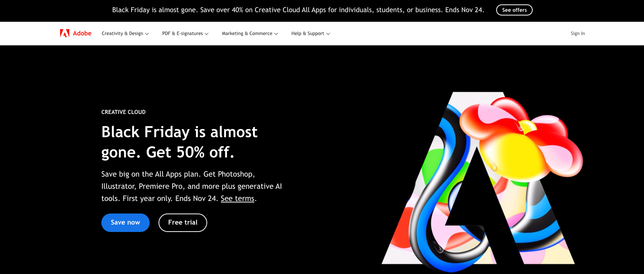Click the 'Save big on the All Apps plan' paragraph
The width and height of the screenshot is (644, 274).
click(192, 186)
